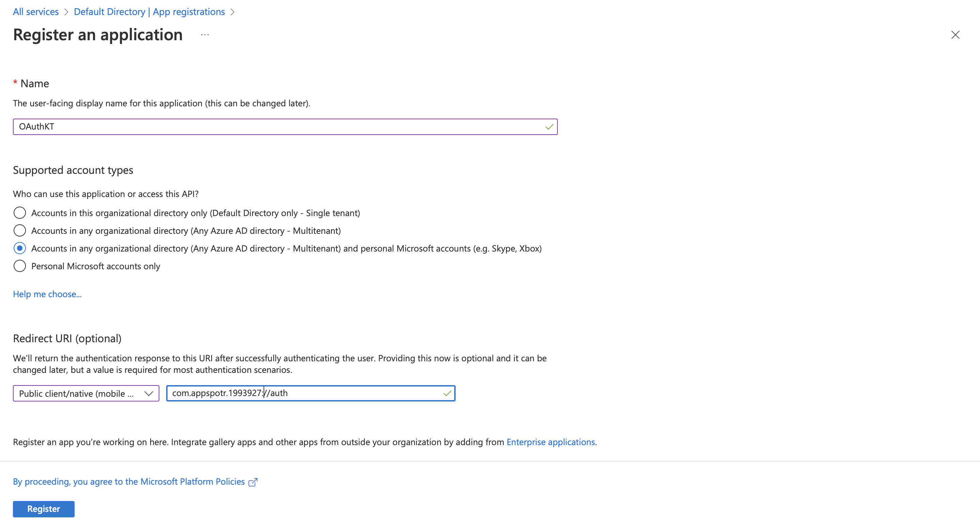980x531 pixels.
Task: Click the Register button
Action: [44, 509]
